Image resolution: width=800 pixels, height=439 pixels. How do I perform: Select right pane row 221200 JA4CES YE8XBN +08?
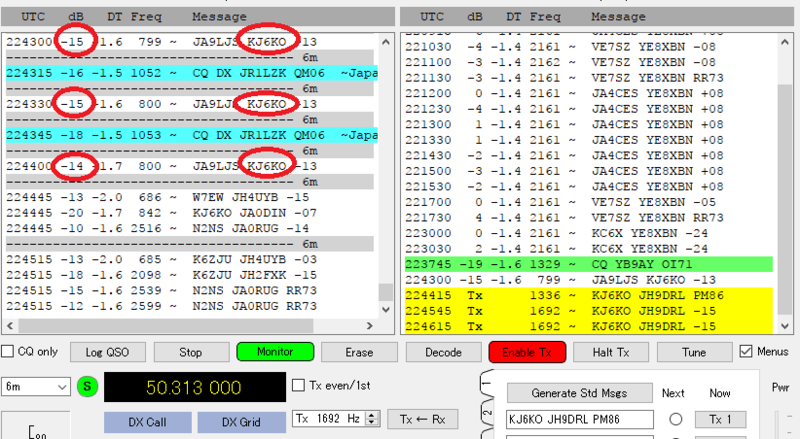589,93
